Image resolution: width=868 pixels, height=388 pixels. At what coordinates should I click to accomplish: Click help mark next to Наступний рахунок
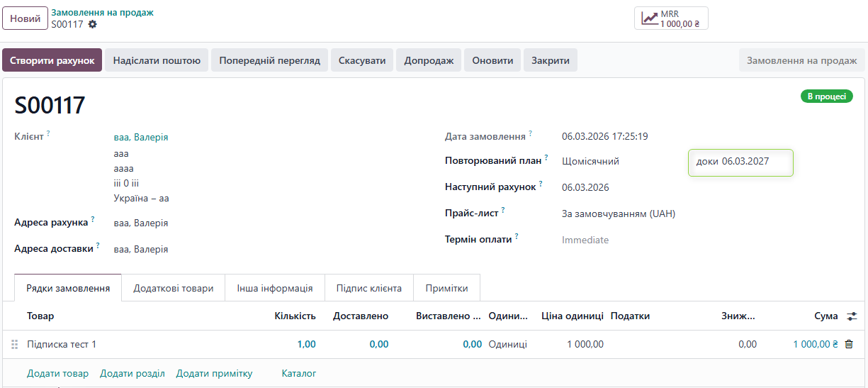[541, 184]
